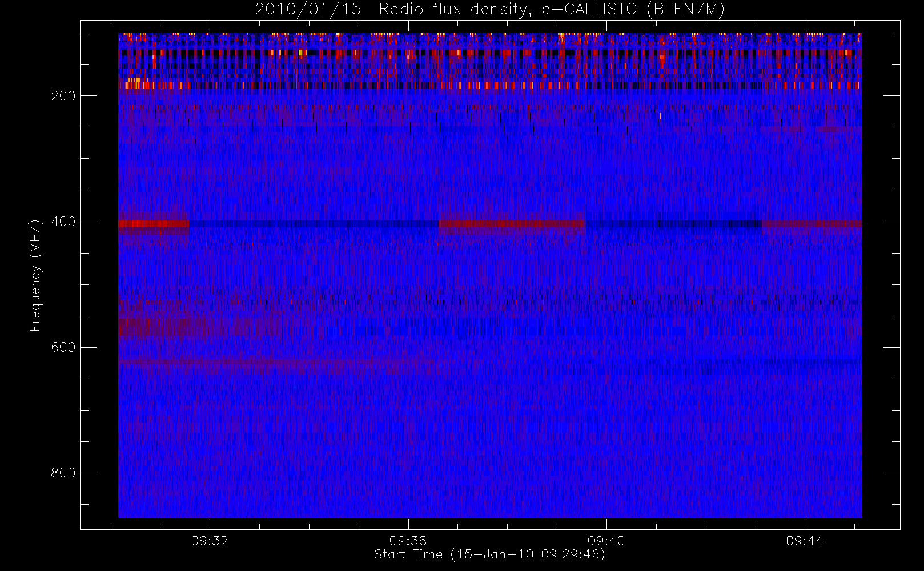Click the 'Frequency (MHZ)' axis label
The width and height of the screenshot is (924, 571).
coord(35,275)
